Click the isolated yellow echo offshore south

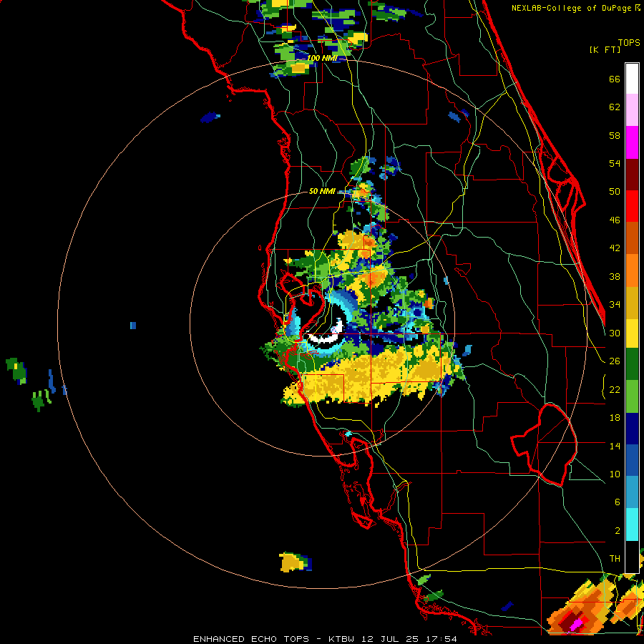tap(292, 562)
